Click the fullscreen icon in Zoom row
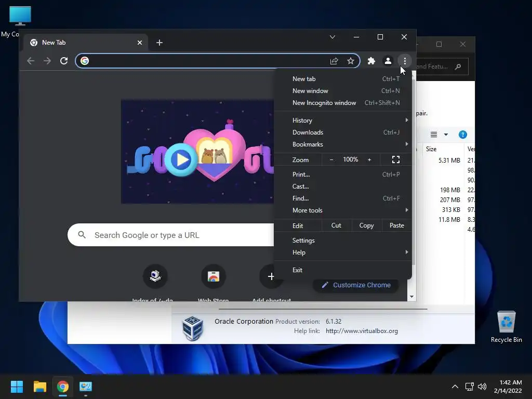This screenshot has height=399, width=532. pos(395,159)
